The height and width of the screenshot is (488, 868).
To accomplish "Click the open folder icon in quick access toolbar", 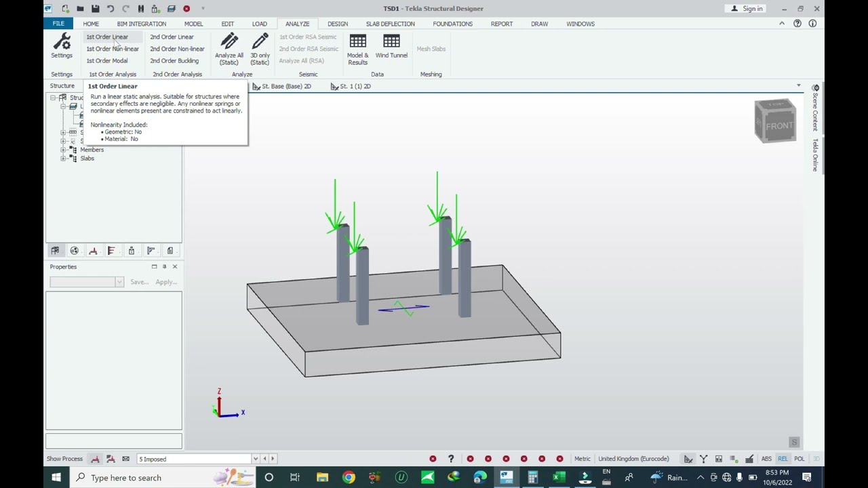I will coord(80,8).
